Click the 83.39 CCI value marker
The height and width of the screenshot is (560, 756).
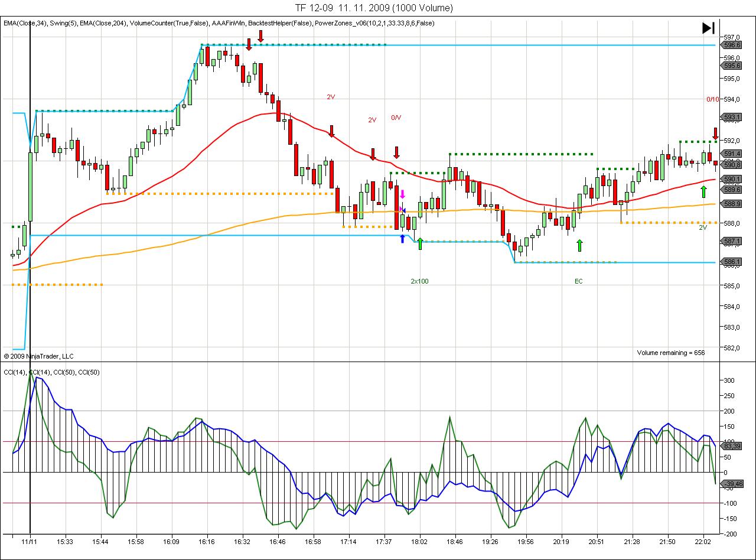732,446
